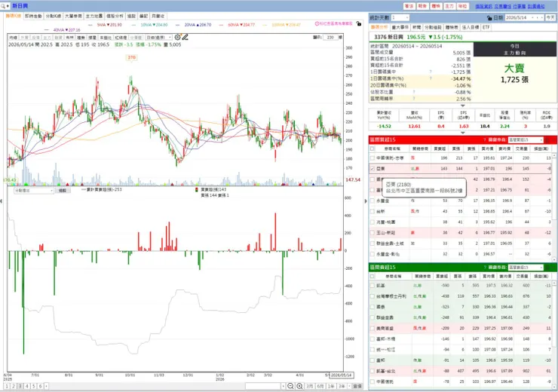Viewport: 558px width, 392px height.
Task: Click the help question mark beside 佔股本比重
Action: tap(414, 92)
